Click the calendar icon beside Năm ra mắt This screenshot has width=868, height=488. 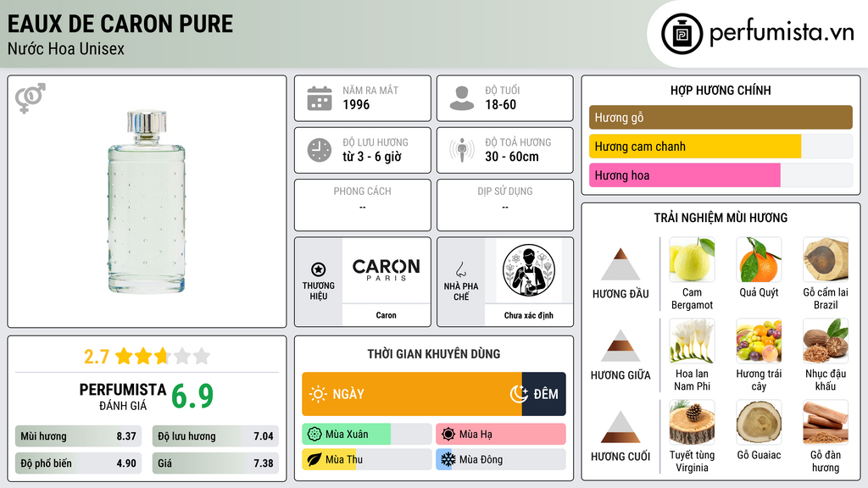pos(320,98)
